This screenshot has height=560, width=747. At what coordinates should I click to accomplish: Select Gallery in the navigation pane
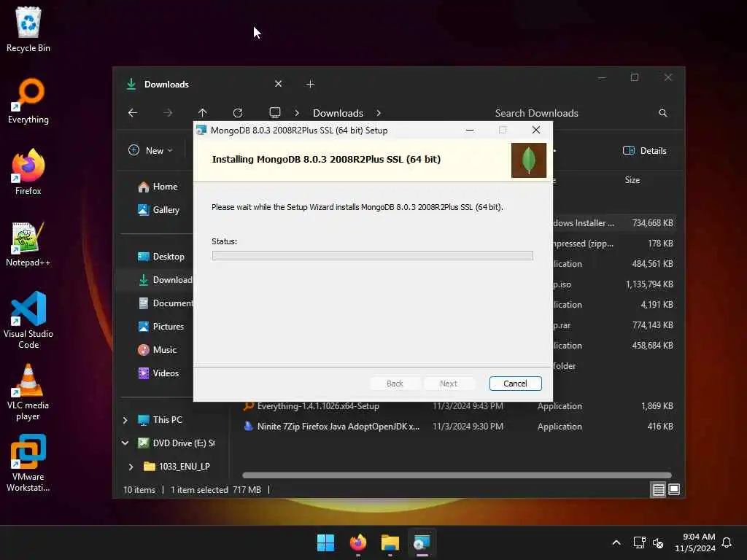coord(158,210)
